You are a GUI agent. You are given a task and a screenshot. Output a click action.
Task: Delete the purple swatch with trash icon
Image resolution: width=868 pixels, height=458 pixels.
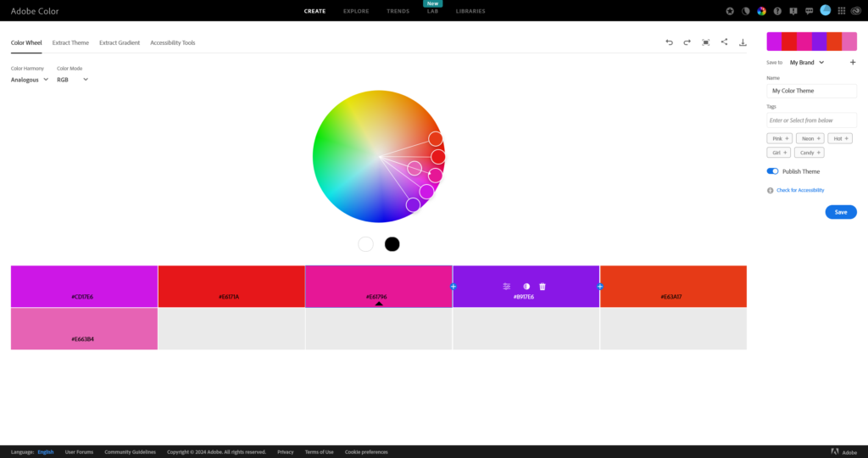(x=542, y=287)
